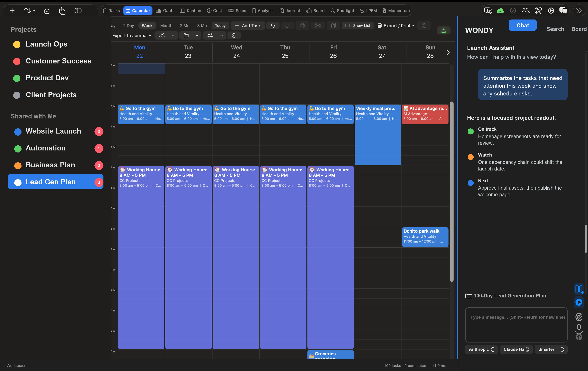Open the Export / Print dropdown
The height and width of the screenshot is (371, 588).
[395, 25]
